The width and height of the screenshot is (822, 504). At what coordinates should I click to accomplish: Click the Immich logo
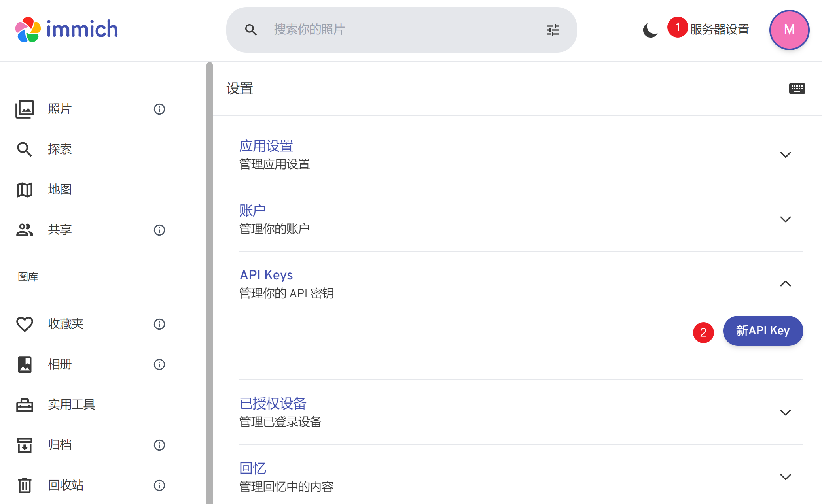(x=66, y=30)
